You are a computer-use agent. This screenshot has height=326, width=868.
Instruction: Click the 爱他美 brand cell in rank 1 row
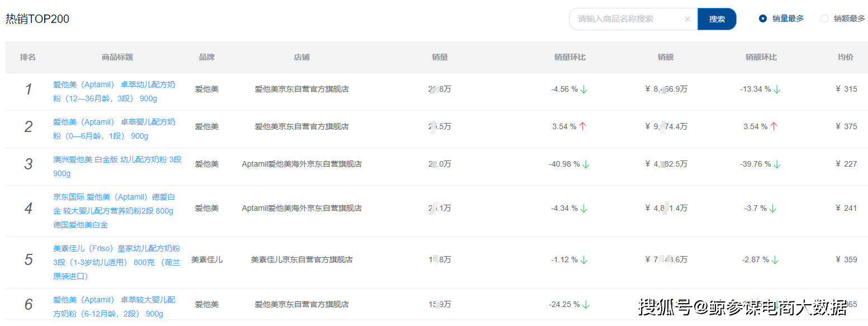pyautogui.click(x=207, y=89)
